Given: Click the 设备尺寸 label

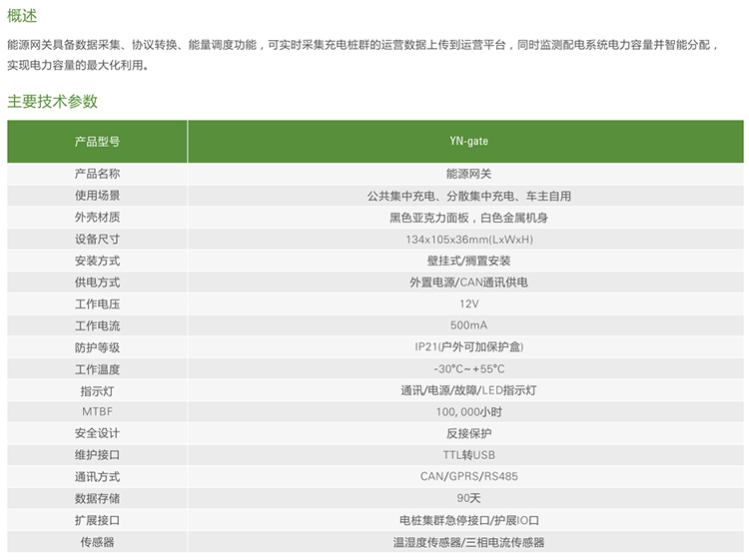Looking at the screenshot, I should coord(97,240).
